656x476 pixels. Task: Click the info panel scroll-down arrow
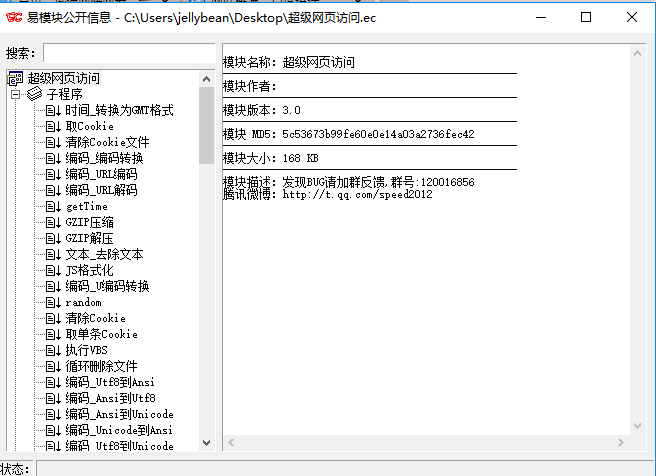(638, 426)
